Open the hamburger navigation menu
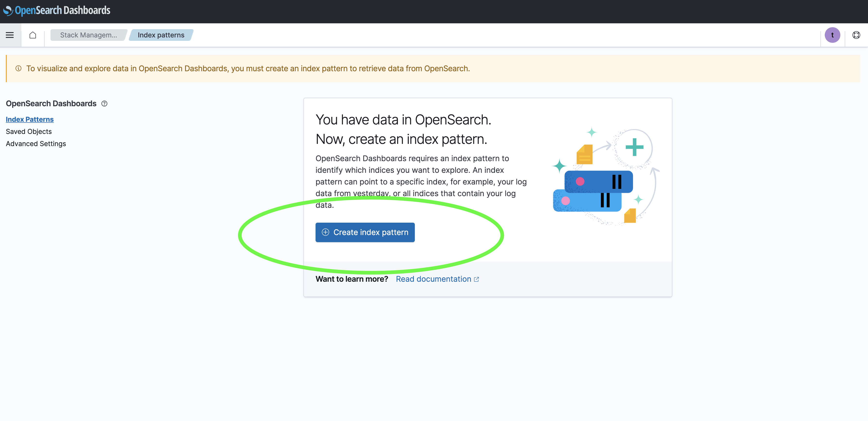868x421 pixels. click(x=10, y=35)
